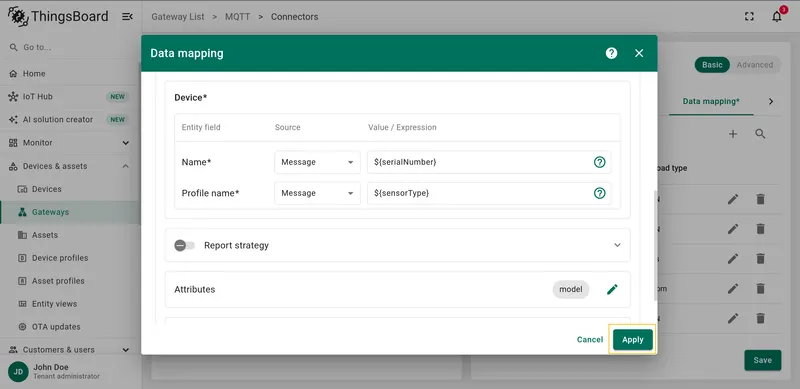Go to Gateway List breadcrumb

(x=178, y=17)
